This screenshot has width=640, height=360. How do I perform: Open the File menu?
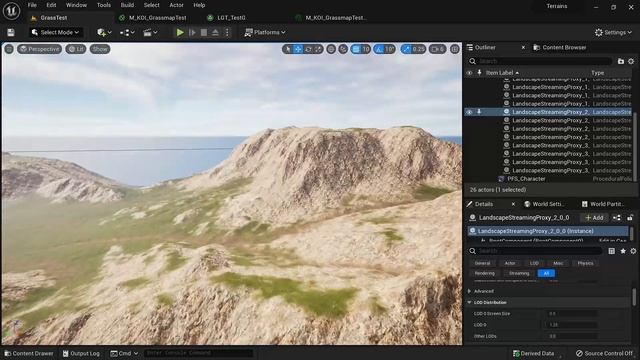point(32,5)
